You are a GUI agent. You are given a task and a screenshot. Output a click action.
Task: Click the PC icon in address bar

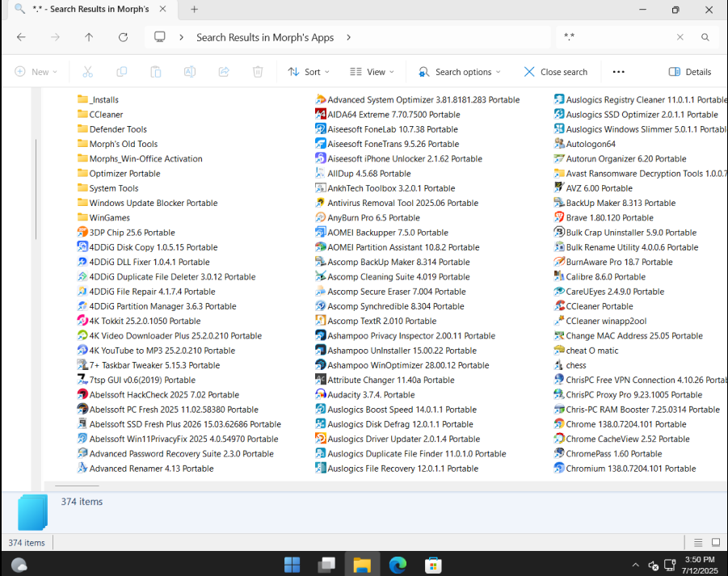[160, 37]
